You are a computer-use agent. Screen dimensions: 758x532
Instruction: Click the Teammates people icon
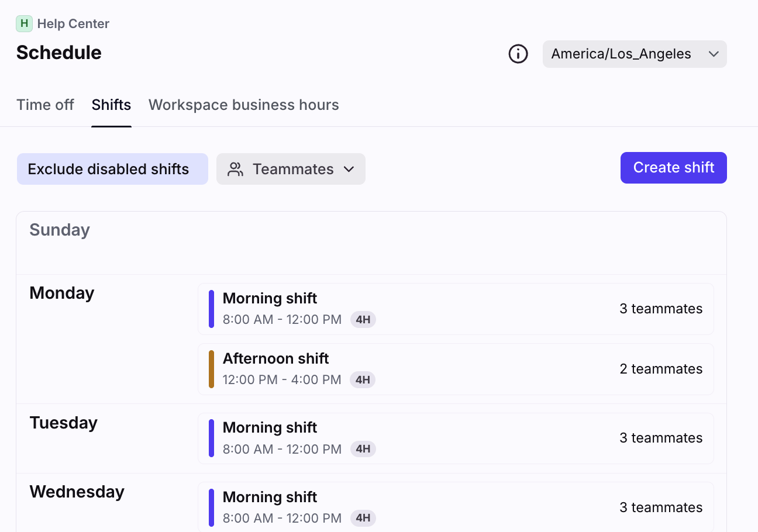[x=235, y=170]
